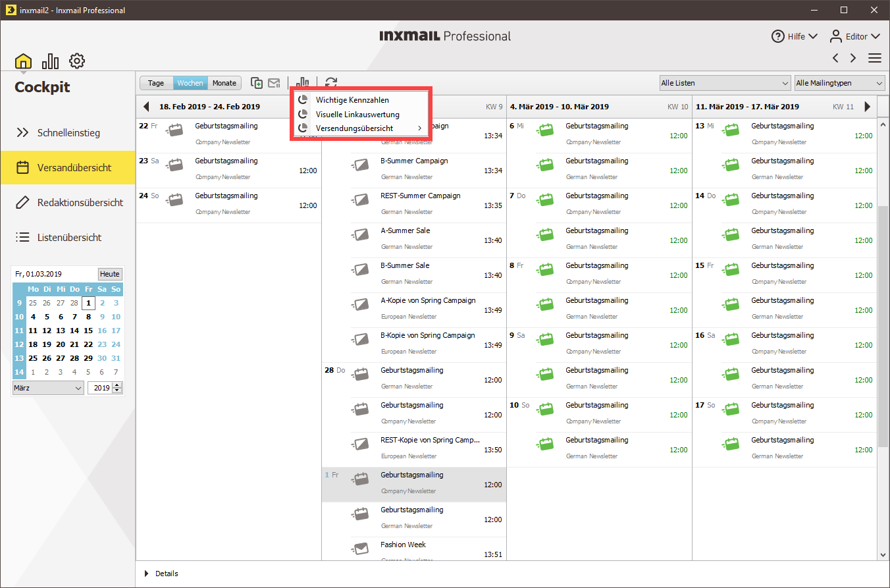The height and width of the screenshot is (588, 890).
Task: Open Listenübersicht in the sidebar
Action: click(x=68, y=237)
